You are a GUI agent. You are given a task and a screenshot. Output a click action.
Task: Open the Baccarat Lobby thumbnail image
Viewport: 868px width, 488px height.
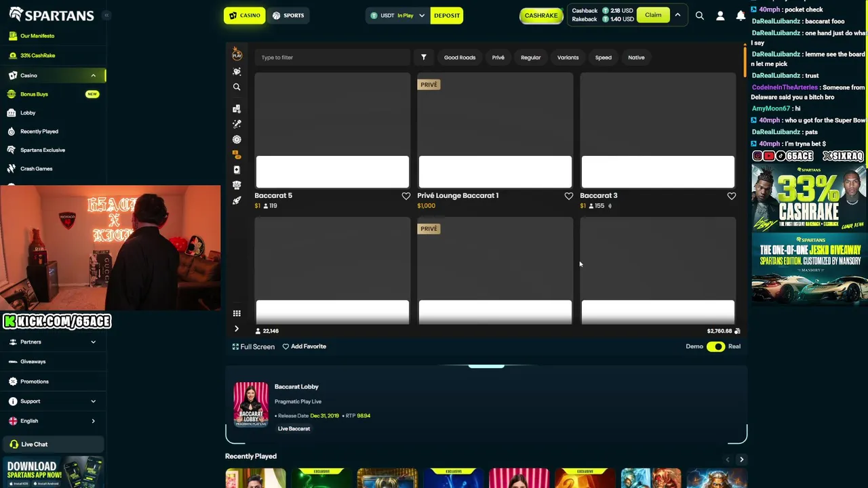[251, 405]
